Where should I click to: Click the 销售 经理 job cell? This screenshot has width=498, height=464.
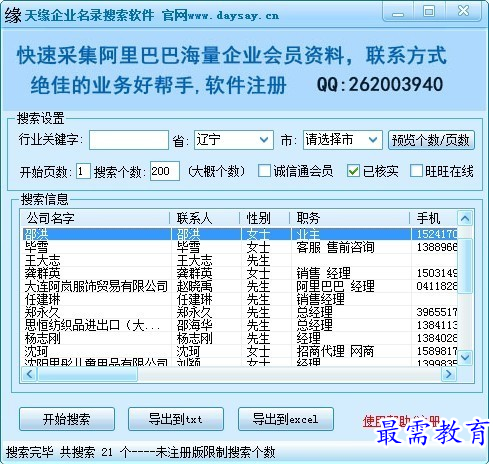coord(323,273)
